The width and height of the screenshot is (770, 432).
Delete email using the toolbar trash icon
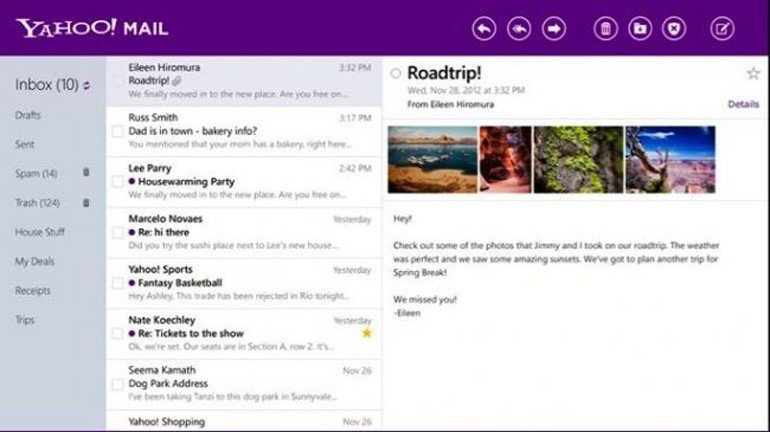[x=605, y=29]
